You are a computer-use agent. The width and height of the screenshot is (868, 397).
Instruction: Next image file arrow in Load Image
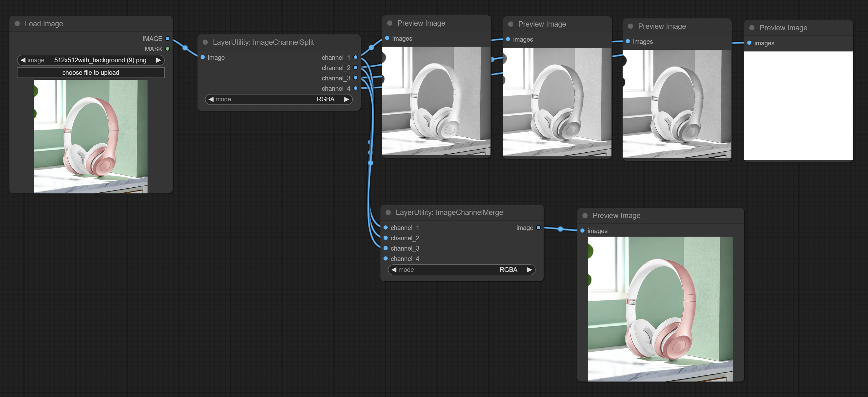pyautogui.click(x=158, y=60)
